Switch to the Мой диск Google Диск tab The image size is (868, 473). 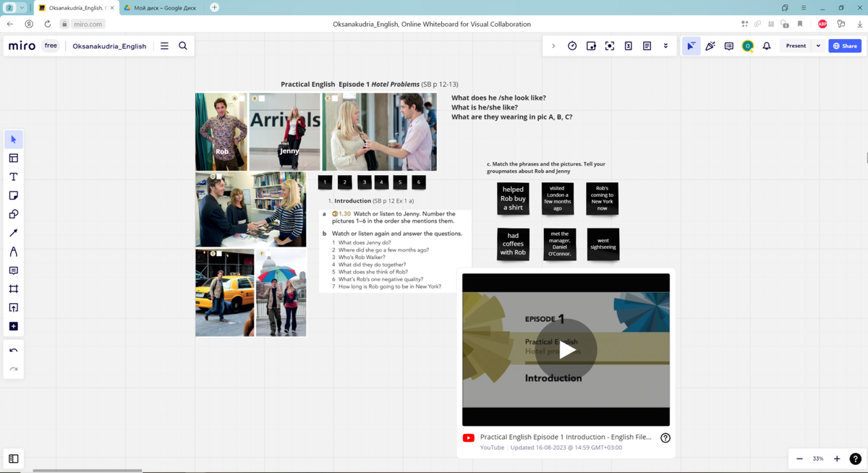164,7
